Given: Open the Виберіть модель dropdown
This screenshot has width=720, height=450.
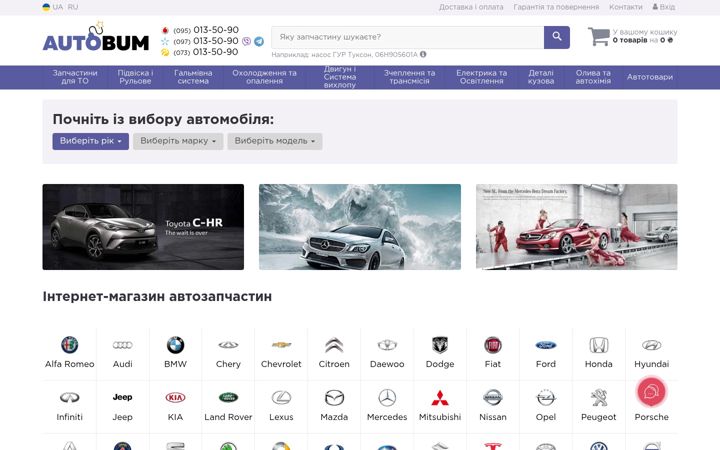Looking at the screenshot, I should coord(275,141).
